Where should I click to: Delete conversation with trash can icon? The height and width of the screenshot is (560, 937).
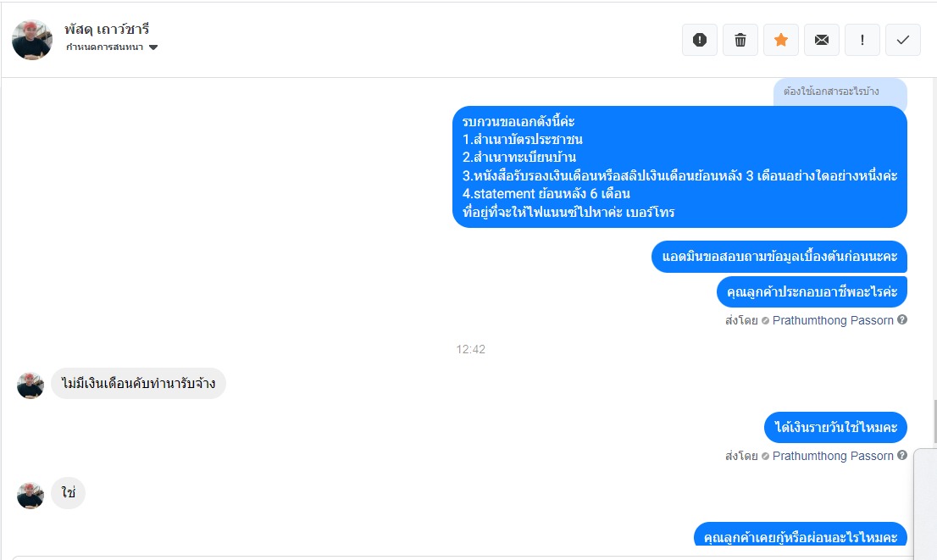pyautogui.click(x=740, y=40)
